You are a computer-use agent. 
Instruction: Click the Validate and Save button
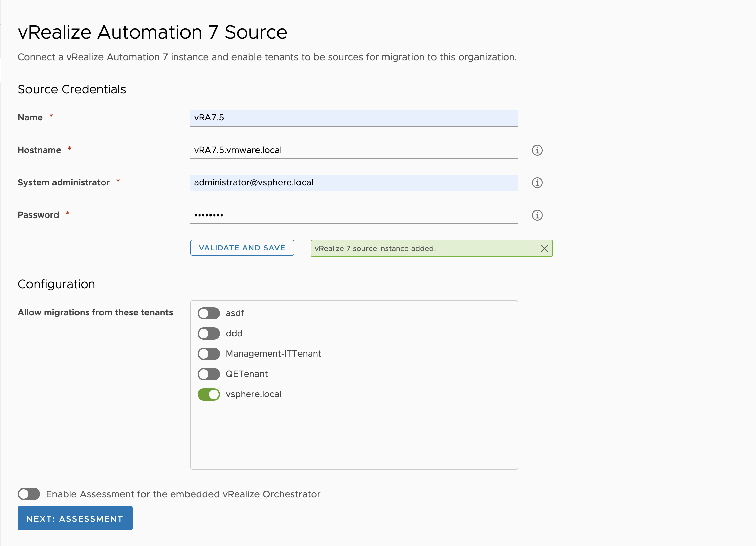tap(242, 248)
